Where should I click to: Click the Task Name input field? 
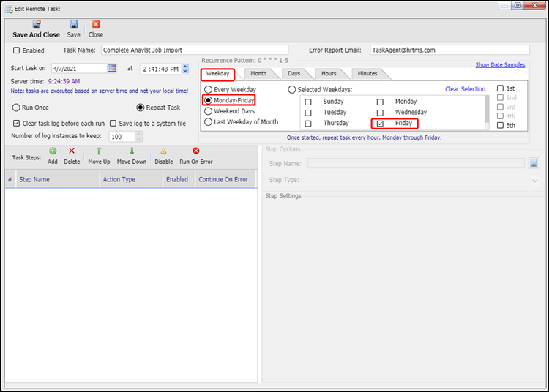coord(195,50)
